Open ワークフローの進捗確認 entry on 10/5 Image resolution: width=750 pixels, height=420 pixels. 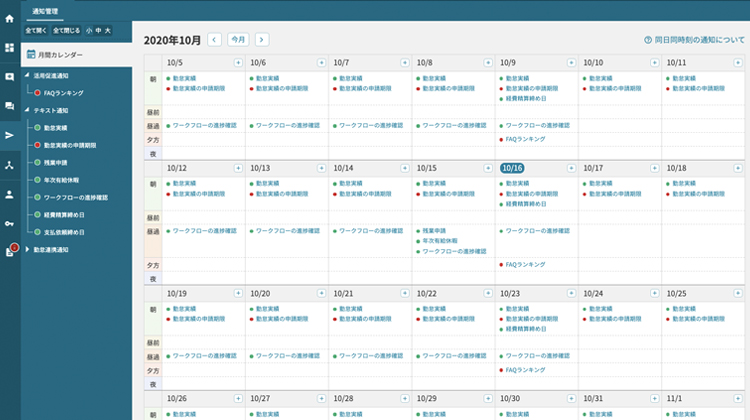[204, 125]
